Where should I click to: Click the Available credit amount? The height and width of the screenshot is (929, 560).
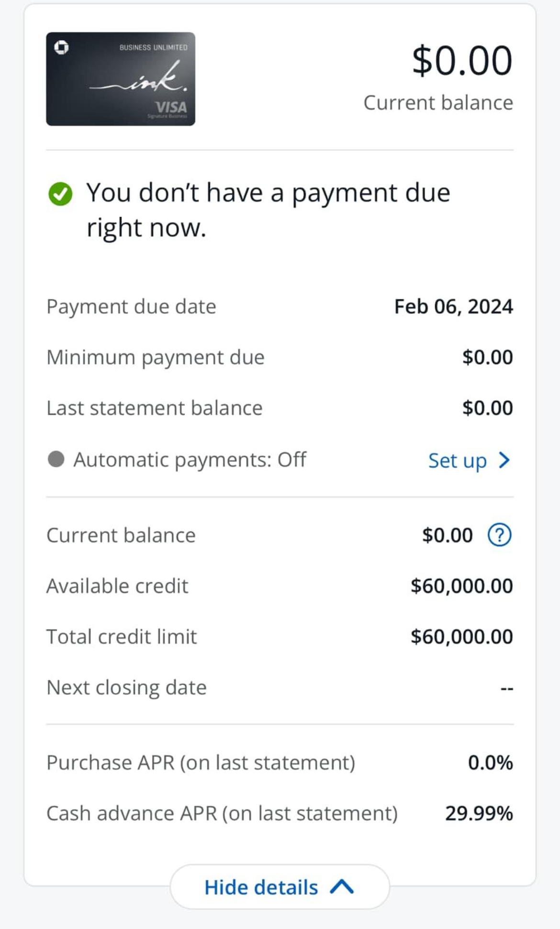(461, 586)
